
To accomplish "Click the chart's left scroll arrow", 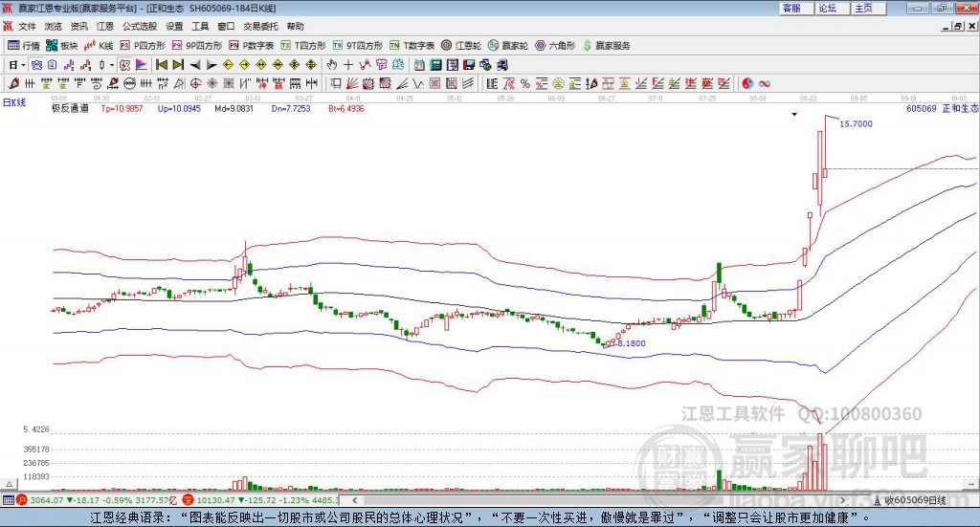I will [x=354, y=500].
